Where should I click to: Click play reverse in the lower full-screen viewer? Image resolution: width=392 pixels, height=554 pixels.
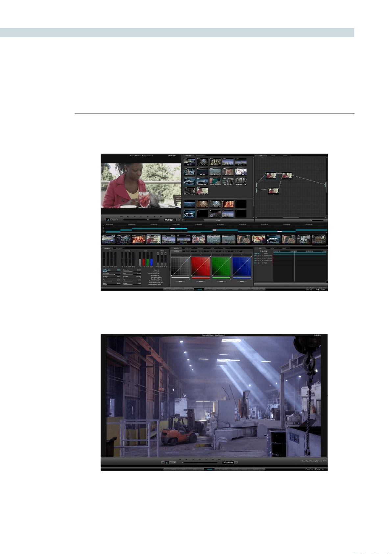coord(193,459)
